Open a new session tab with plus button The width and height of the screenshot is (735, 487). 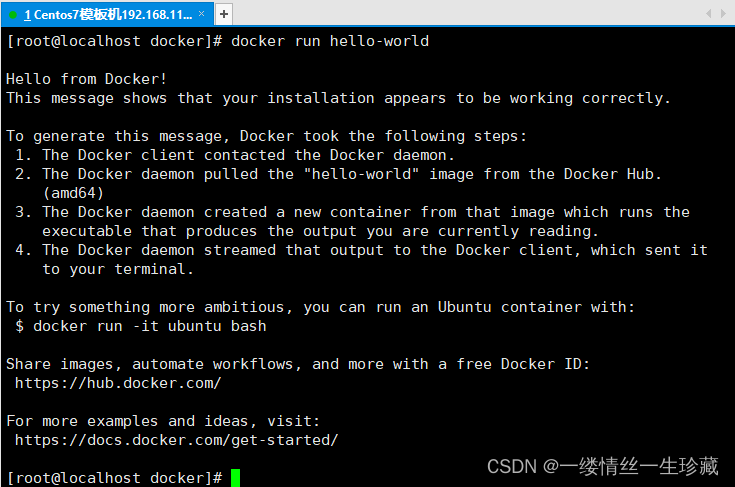tap(224, 14)
